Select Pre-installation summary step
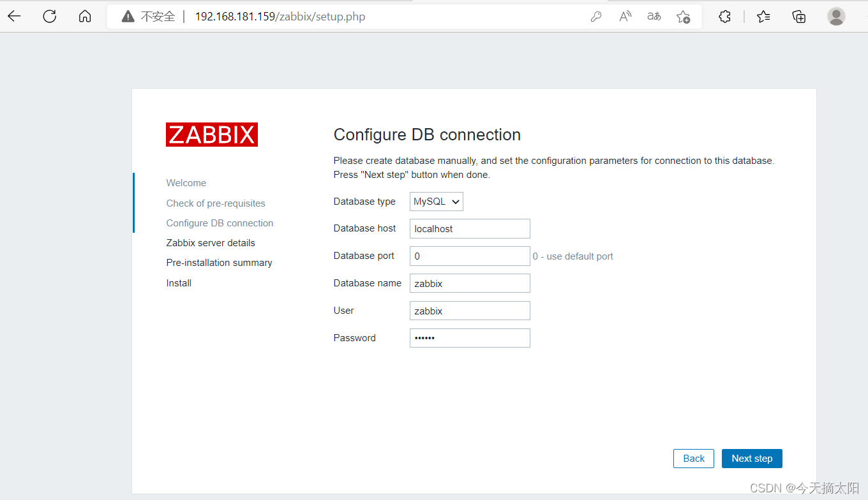The width and height of the screenshot is (868, 500). (219, 263)
